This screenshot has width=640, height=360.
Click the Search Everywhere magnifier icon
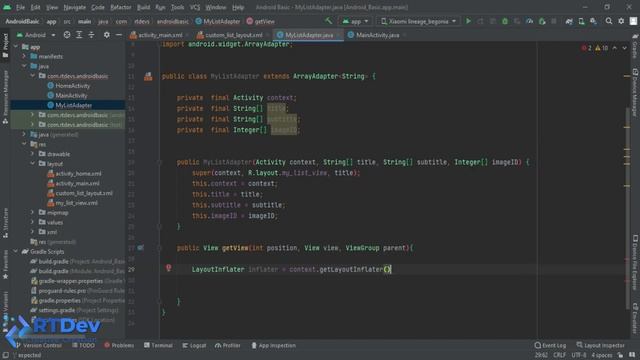(x=609, y=21)
